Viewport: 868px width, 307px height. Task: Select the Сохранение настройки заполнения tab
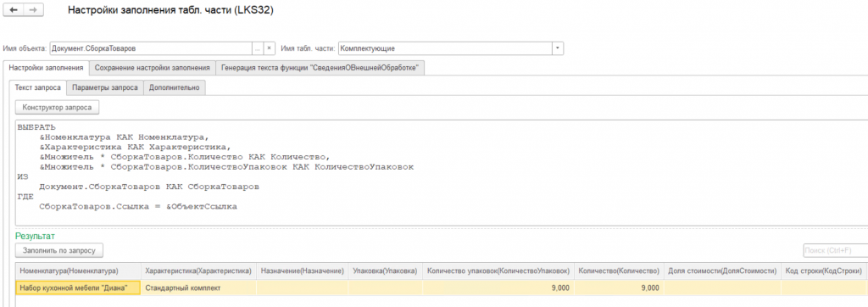point(153,68)
